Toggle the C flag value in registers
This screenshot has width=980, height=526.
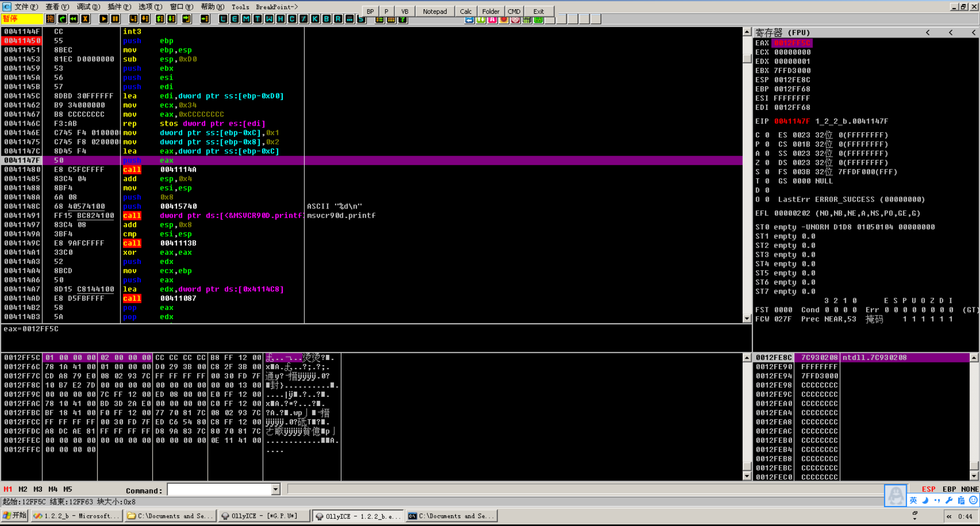tap(767, 135)
